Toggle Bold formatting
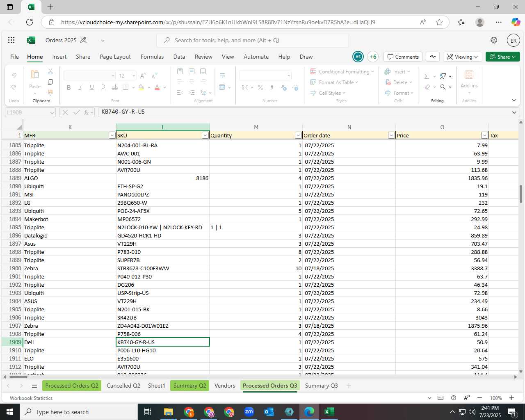 click(69, 87)
